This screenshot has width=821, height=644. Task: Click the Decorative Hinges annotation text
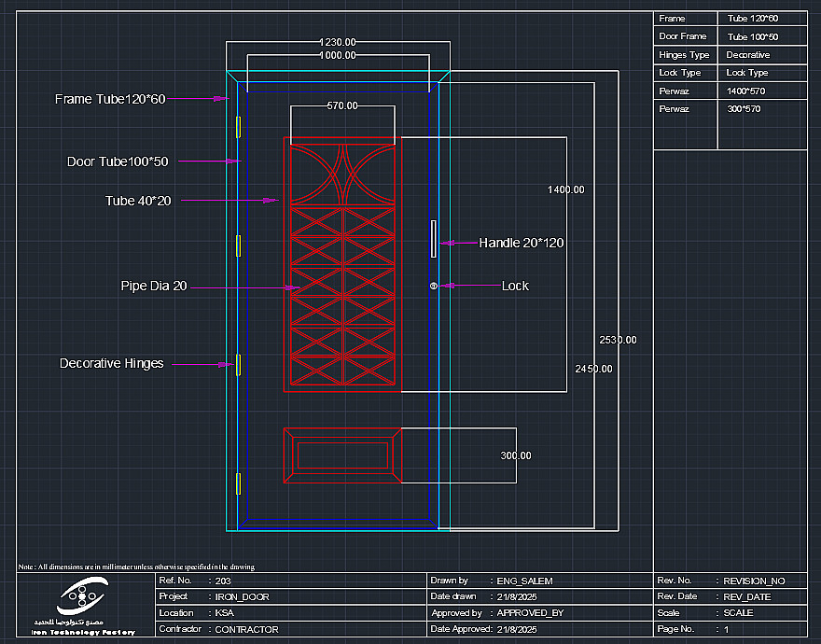coord(112,364)
